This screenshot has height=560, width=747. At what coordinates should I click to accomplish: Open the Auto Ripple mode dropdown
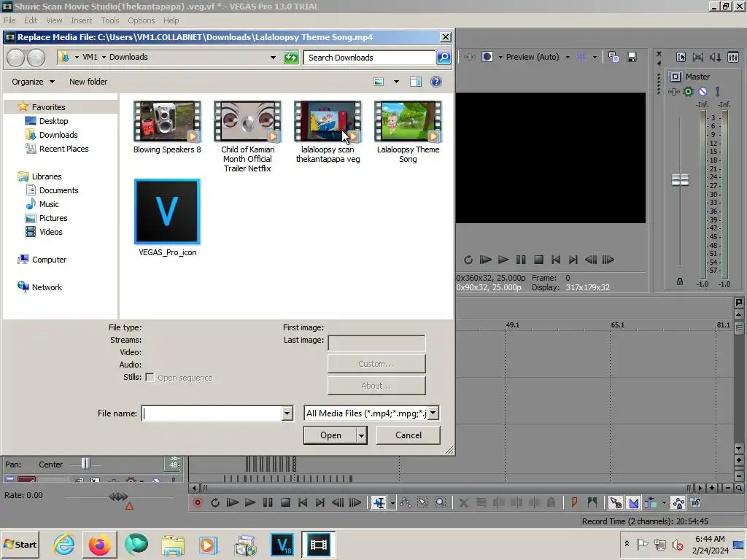click(664, 503)
